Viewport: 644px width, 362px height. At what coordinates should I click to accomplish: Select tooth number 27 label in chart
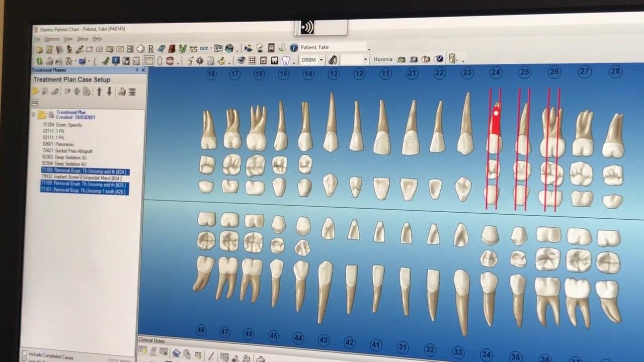[x=584, y=72]
